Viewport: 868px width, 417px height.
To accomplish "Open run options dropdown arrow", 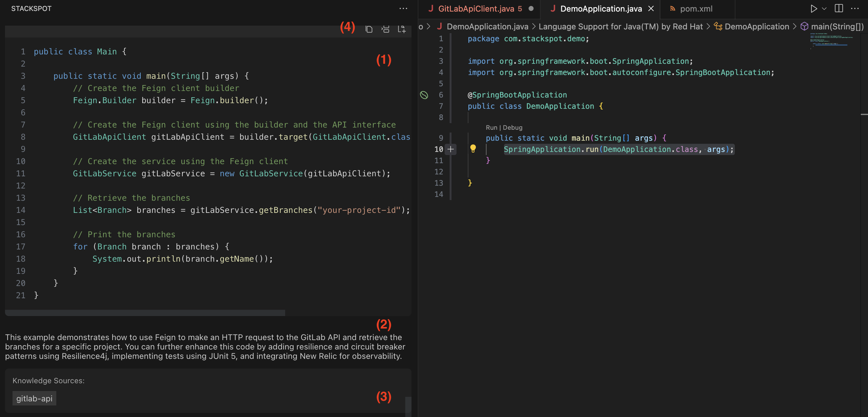I will [824, 8].
